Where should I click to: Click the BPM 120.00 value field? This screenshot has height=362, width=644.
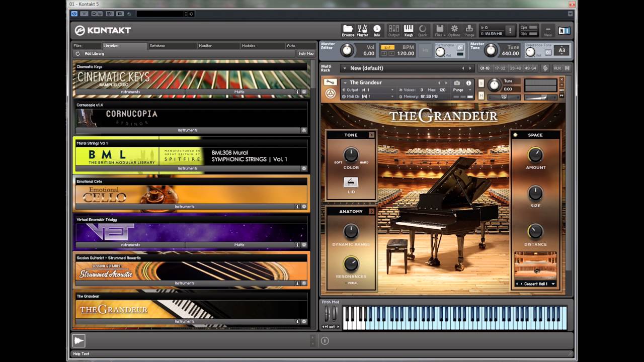click(406, 53)
